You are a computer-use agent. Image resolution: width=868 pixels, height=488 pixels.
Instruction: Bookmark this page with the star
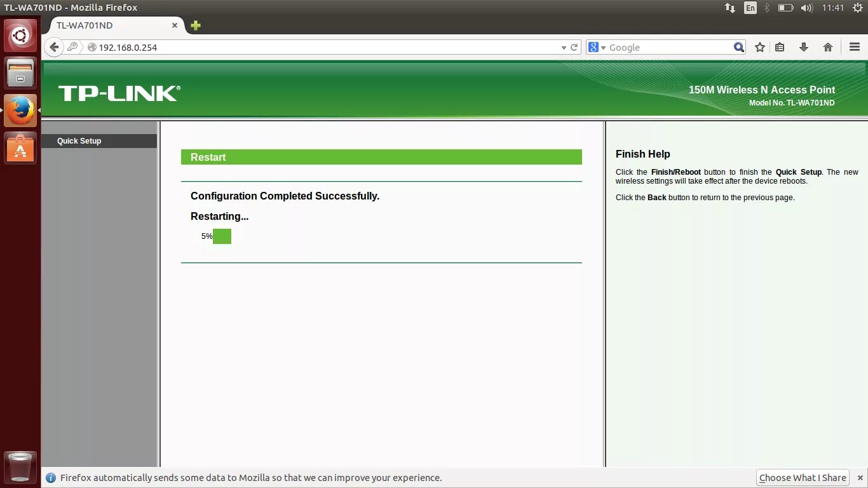[760, 48]
